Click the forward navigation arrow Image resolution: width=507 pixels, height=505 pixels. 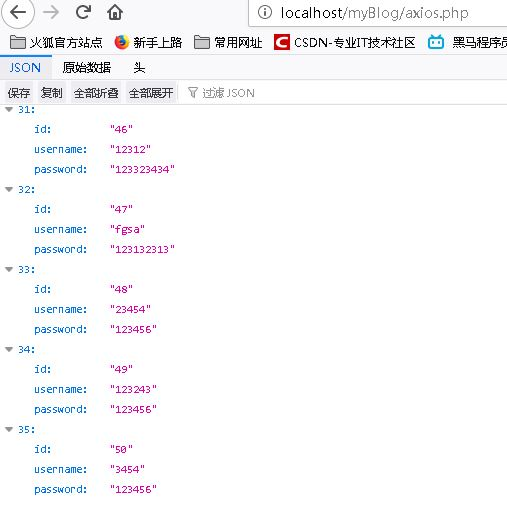click(51, 13)
